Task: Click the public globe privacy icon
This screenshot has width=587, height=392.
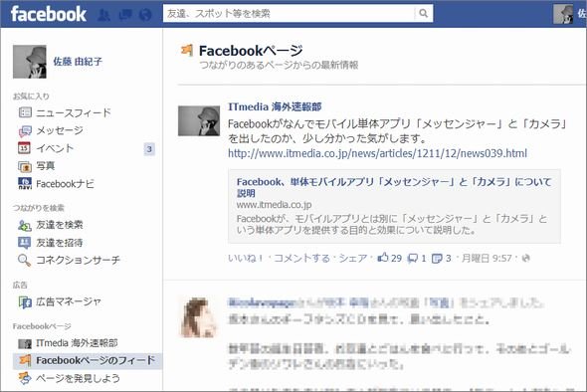Action: 525,258
